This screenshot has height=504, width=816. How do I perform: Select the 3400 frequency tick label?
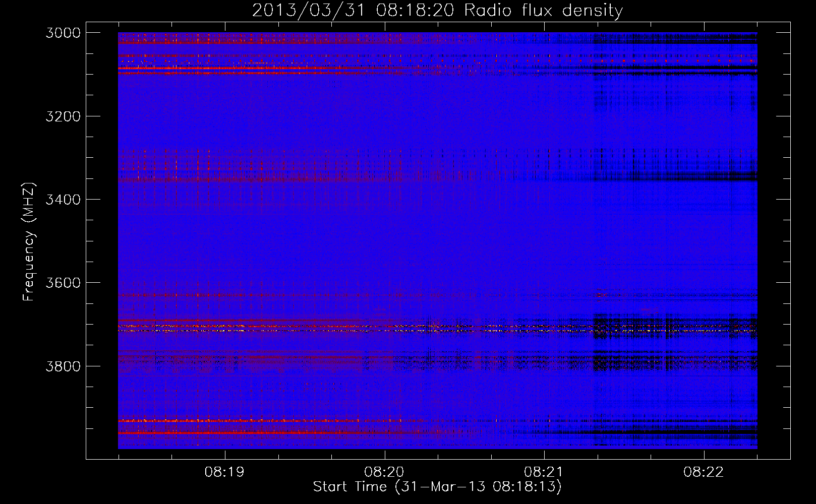[x=63, y=200]
